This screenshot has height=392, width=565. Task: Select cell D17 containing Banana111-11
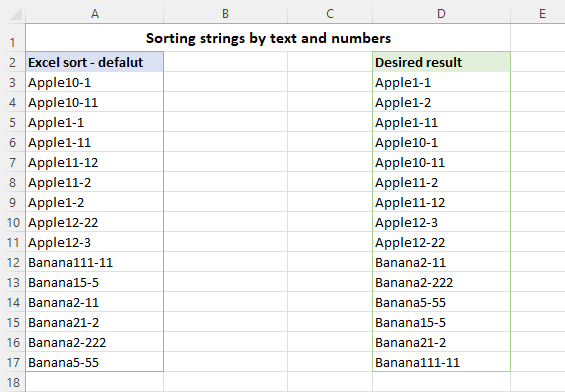coord(441,362)
